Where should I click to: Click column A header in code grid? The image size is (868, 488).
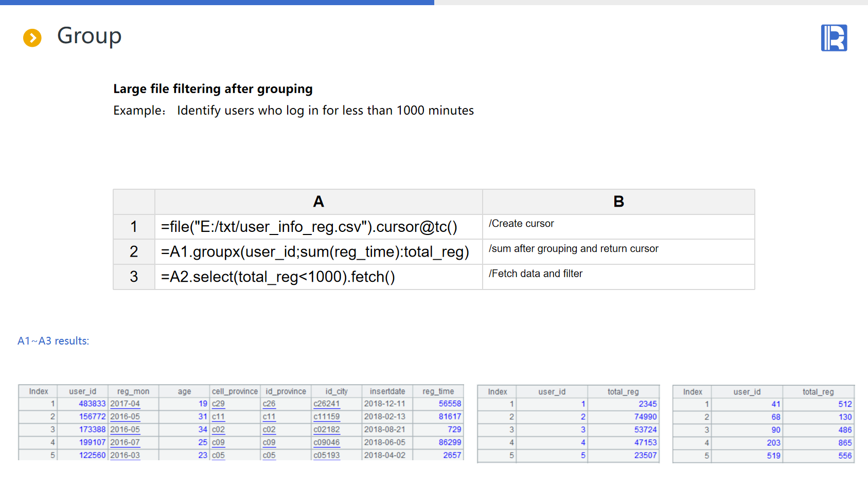[318, 202]
